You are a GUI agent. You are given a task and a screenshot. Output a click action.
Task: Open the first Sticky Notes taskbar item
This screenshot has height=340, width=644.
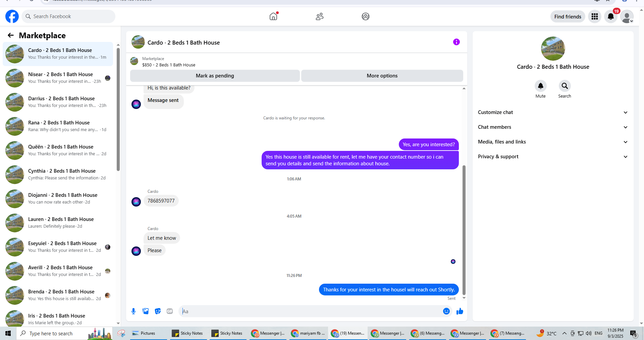tap(188, 333)
